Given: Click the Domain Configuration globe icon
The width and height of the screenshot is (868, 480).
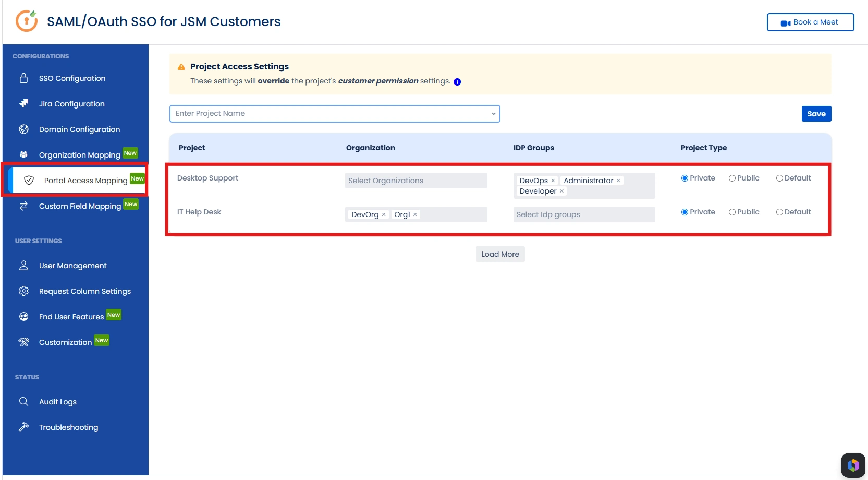Looking at the screenshot, I should (x=24, y=129).
